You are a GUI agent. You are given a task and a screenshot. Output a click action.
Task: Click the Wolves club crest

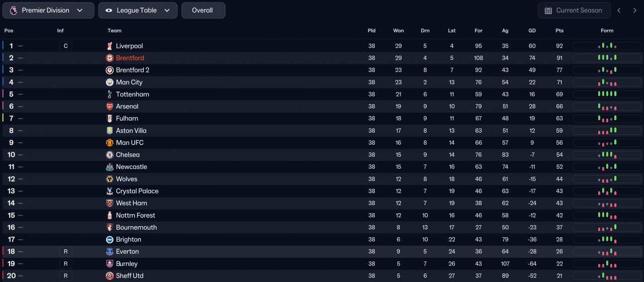110,179
